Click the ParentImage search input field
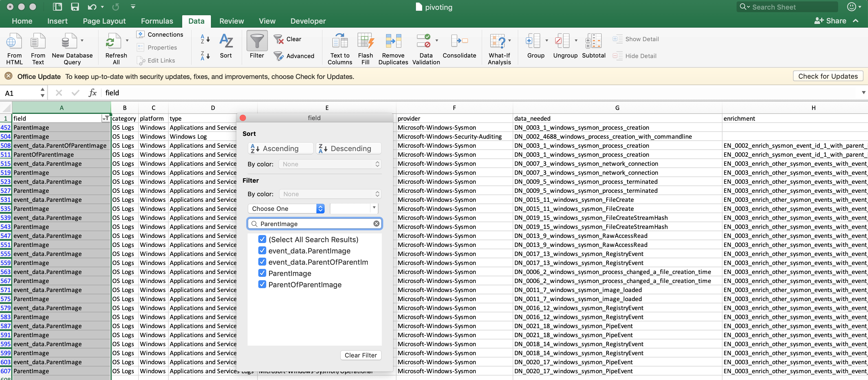Screen dimensions: 868x380 click(314, 224)
